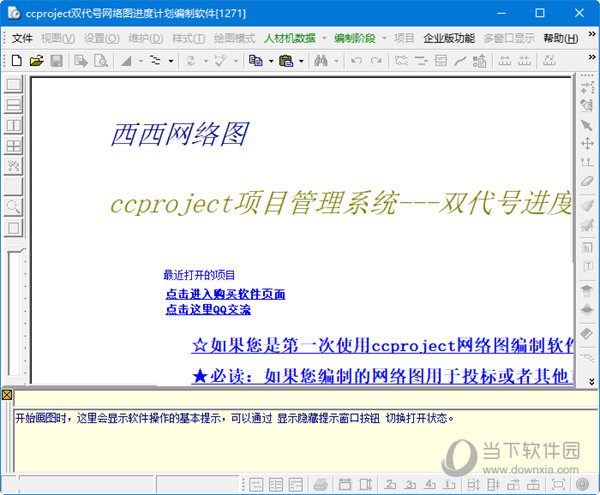Maximize the ccproject window
This screenshot has width=600, height=495.
click(540, 13)
